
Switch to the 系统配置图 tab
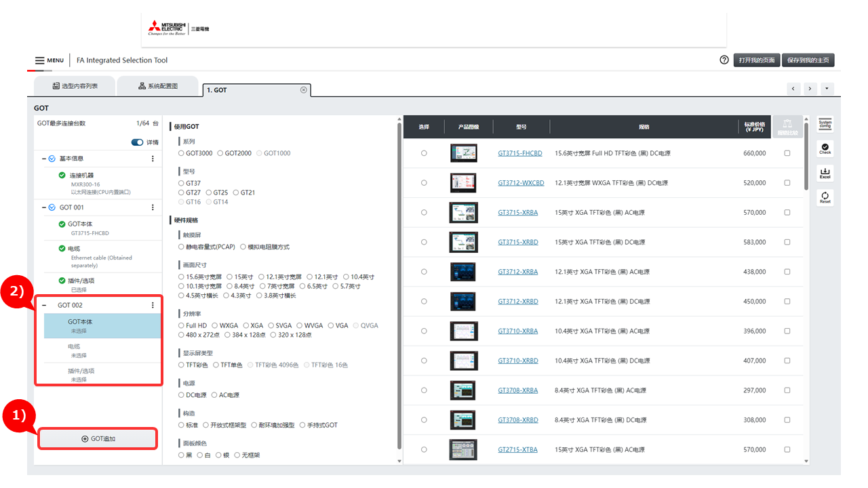[x=157, y=86]
